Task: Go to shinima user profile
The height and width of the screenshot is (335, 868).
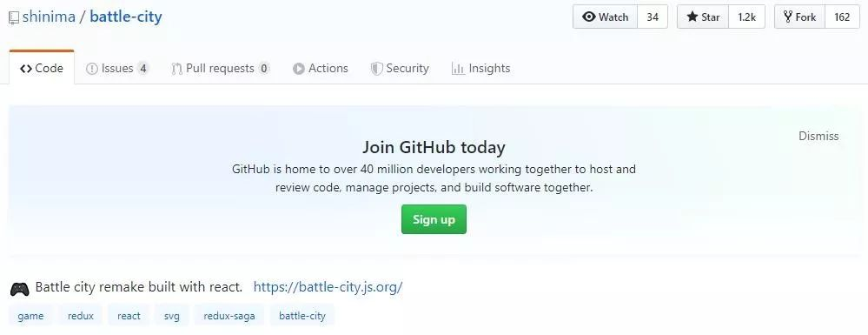Action: [x=49, y=17]
